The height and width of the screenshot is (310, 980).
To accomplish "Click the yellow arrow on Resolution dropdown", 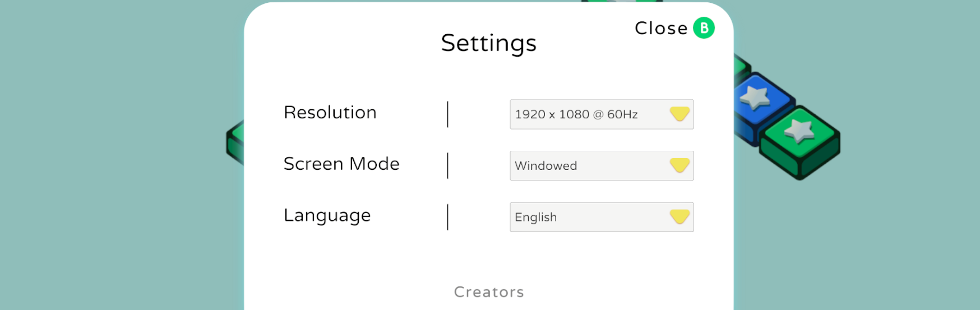I will click(679, 114).
